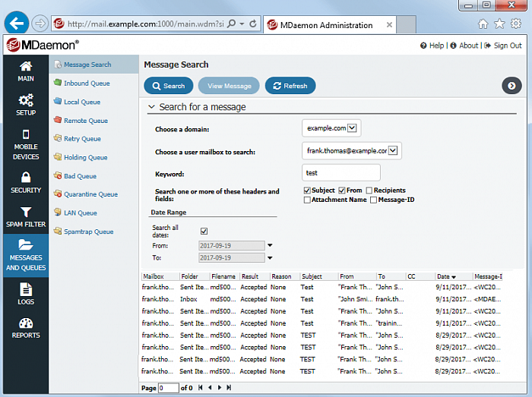Viewport: 532px width, 397px height.
Task: Uncheck the Subject header checkbox
Action: pos(307,191)
